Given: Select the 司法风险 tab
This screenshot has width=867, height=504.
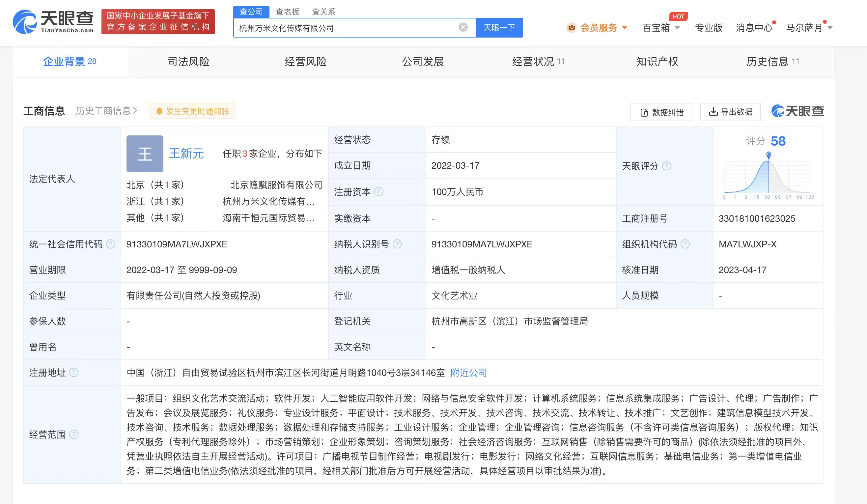Looking at the screenshot, I should (188, 62).
